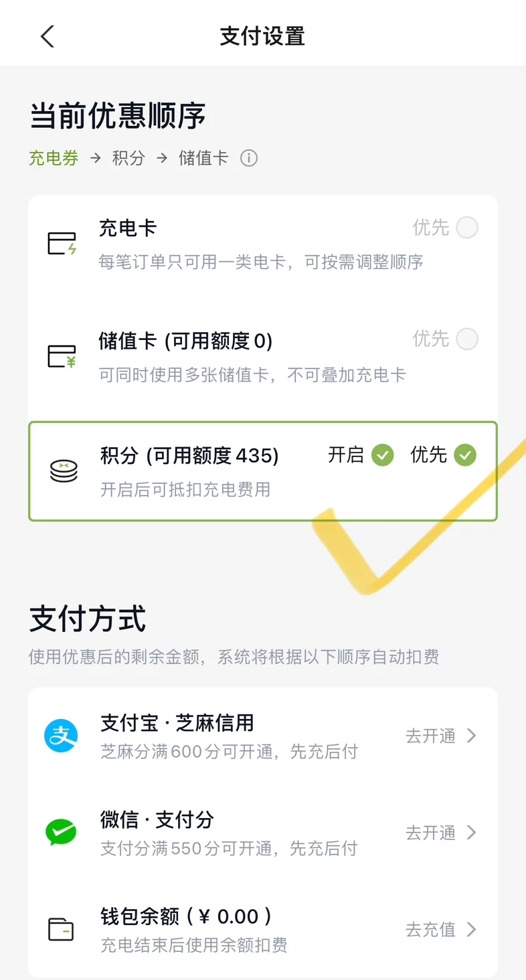Open the chevron beside 去充值

click(x=472, y=929)
